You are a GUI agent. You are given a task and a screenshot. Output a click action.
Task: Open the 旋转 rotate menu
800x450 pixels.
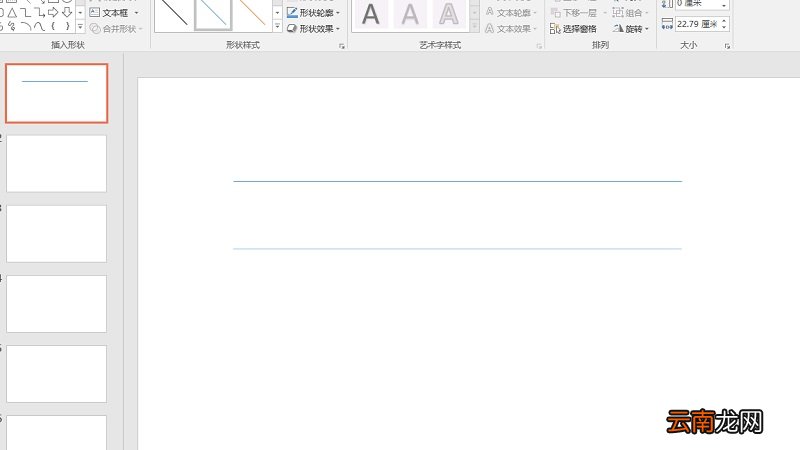pos(631,29)
